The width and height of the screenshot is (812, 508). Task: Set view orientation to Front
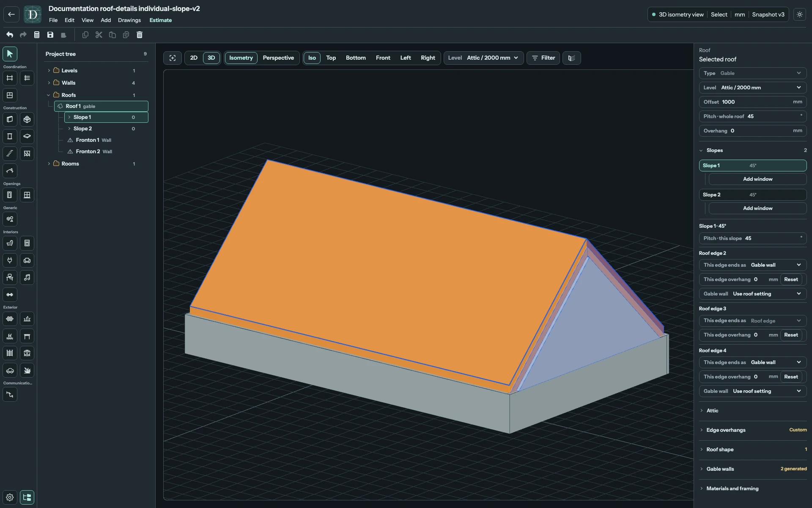coord(383,58)
